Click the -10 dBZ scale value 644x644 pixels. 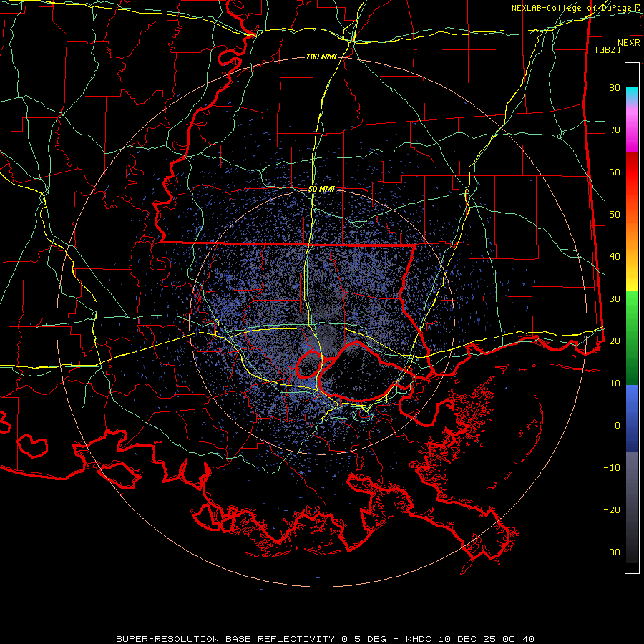(612, 468)
